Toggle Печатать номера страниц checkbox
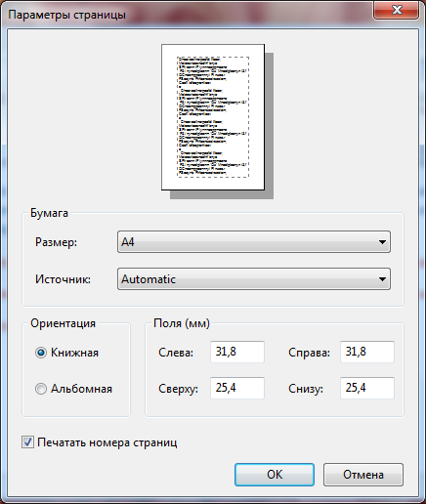 click(x=27, y=442)
